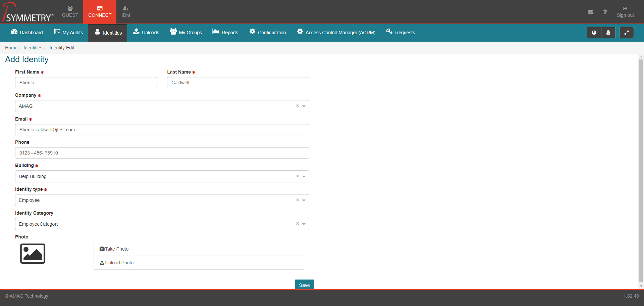Open the Dashboard menu
The height and width of the screenshot is (306, 644).
pos(27,33)
